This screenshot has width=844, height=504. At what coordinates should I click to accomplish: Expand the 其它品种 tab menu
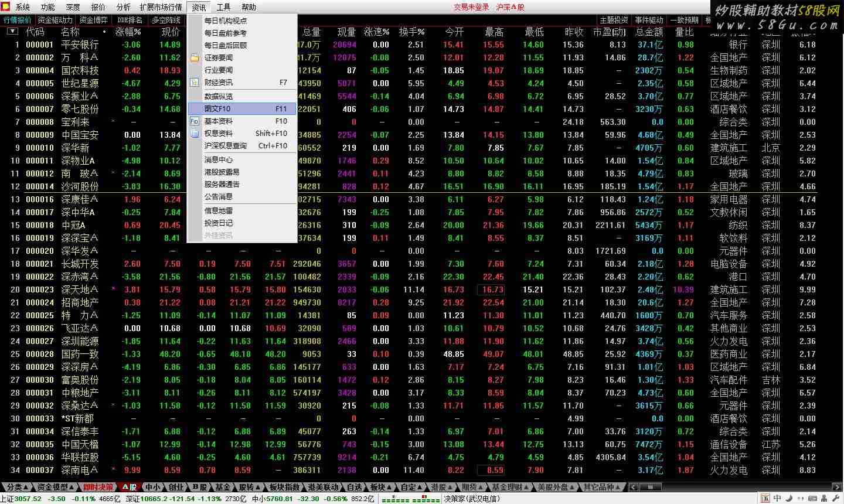(x=618, y=487)
